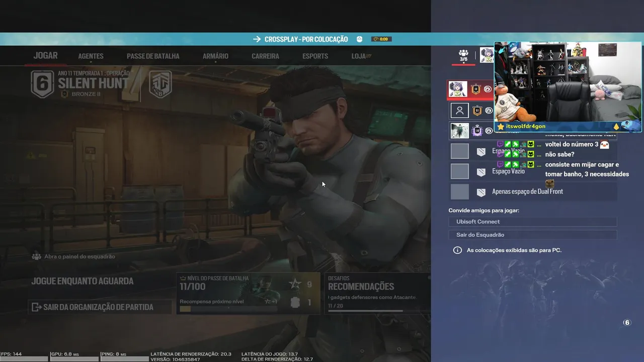This screenshot has width=644, height=362.
Task: Click the matchmaking timer 0:09 indicator
Action: point(381,39)
